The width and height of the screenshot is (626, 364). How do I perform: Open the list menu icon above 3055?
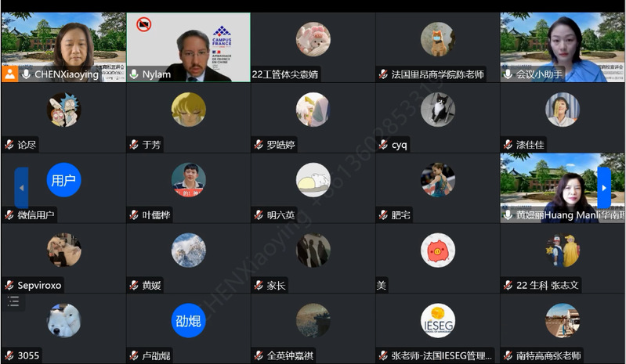13,301
